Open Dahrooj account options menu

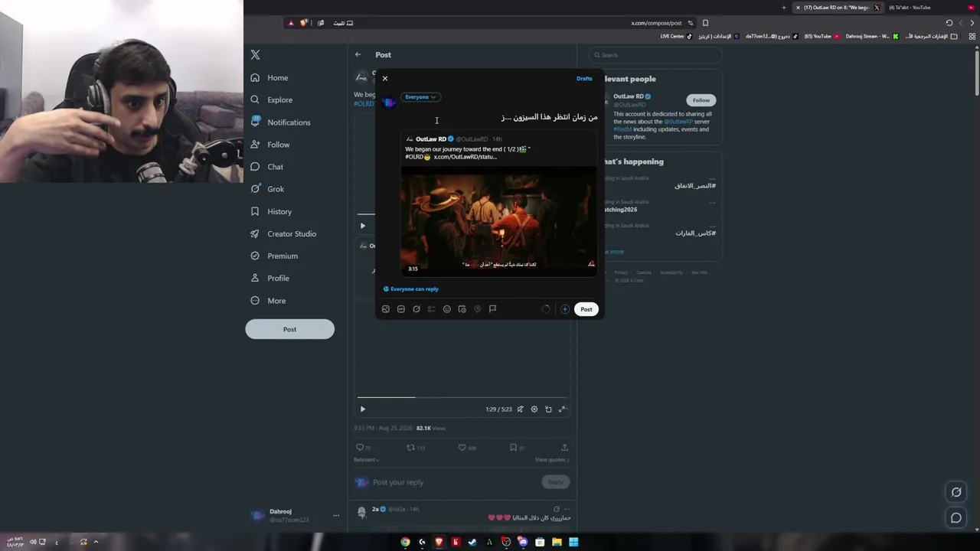335,516
